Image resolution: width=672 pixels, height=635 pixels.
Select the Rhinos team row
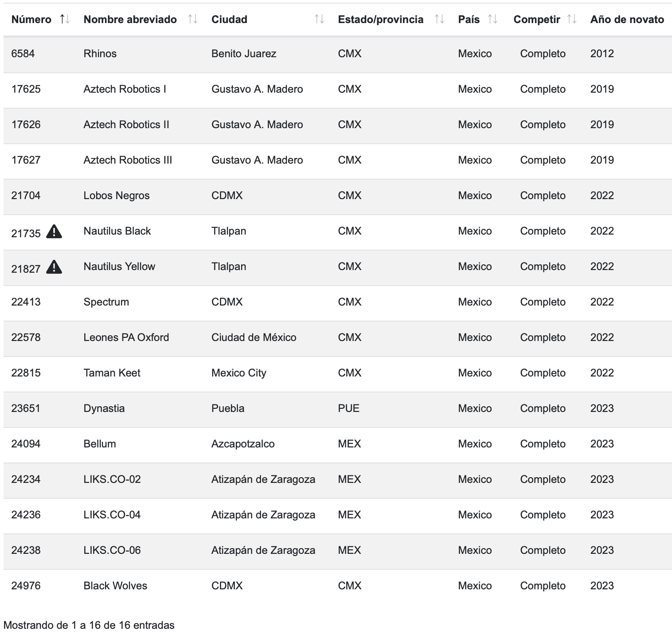point(100,54)
